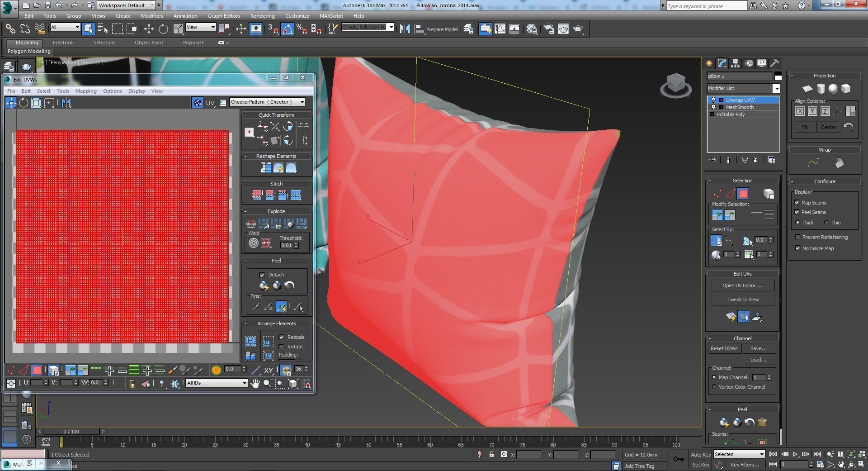Click the Select and Rotate tool in main toolbar
This screenshot has width=868, height=471.
(163, 29)
